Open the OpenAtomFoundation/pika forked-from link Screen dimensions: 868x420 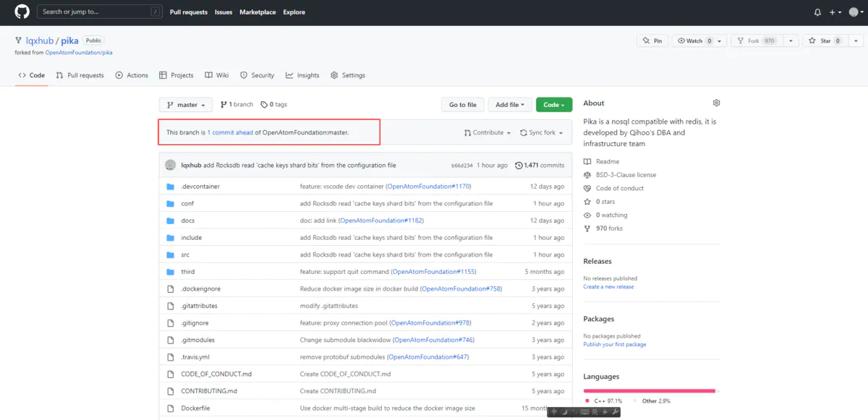coord(79,53)
